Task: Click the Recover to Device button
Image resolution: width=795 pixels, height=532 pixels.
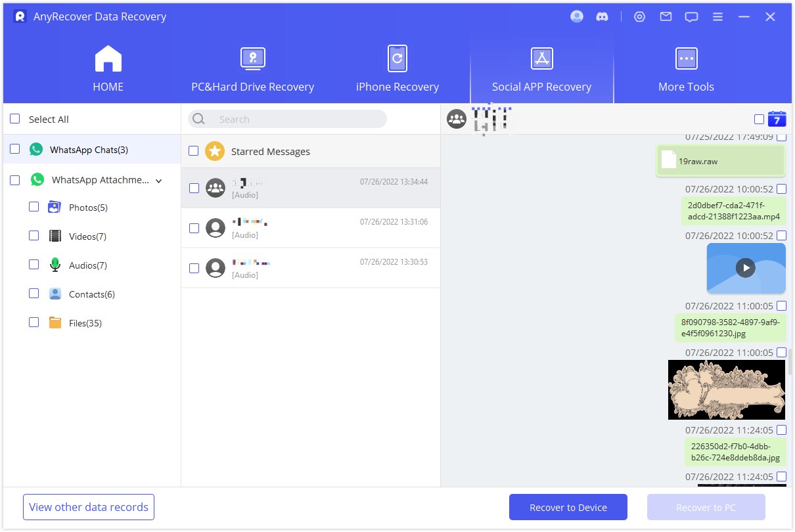Action: pyautogui.click(x=568, y=507)
